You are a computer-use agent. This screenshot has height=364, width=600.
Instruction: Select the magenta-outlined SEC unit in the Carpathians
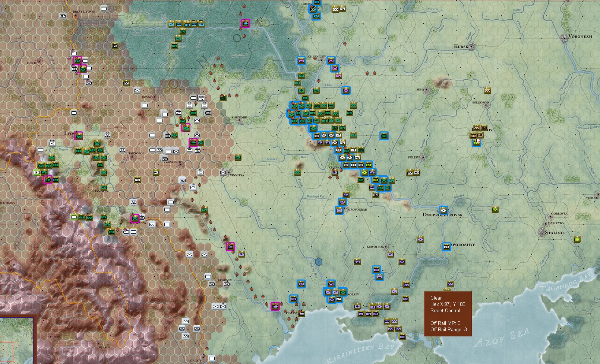48,180
